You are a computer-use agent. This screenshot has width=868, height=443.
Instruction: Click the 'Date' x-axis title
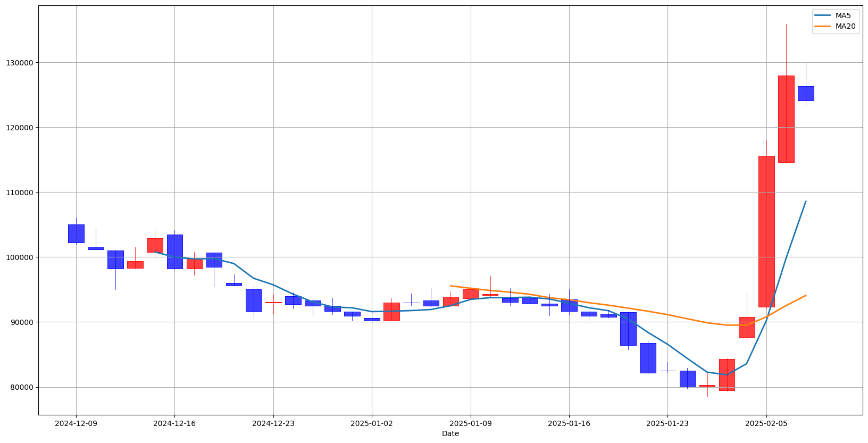pyautogui.click(x=450, y=434)
